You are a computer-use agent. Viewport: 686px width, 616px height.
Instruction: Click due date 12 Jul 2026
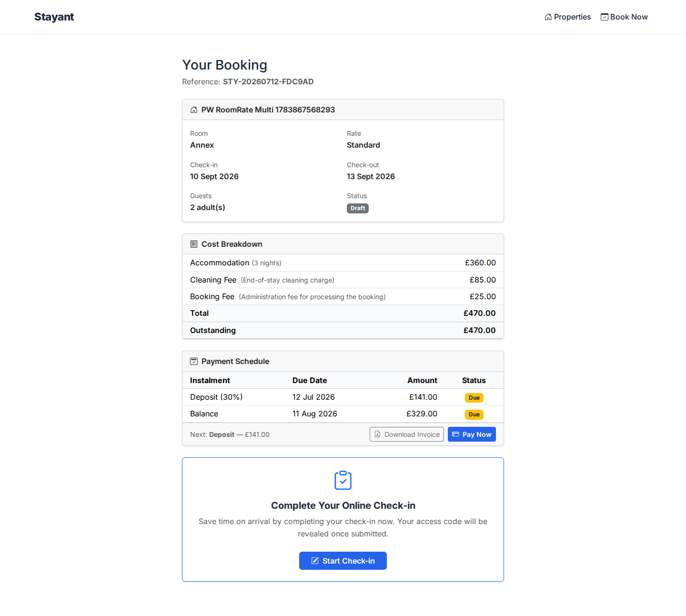pos(313,397)
